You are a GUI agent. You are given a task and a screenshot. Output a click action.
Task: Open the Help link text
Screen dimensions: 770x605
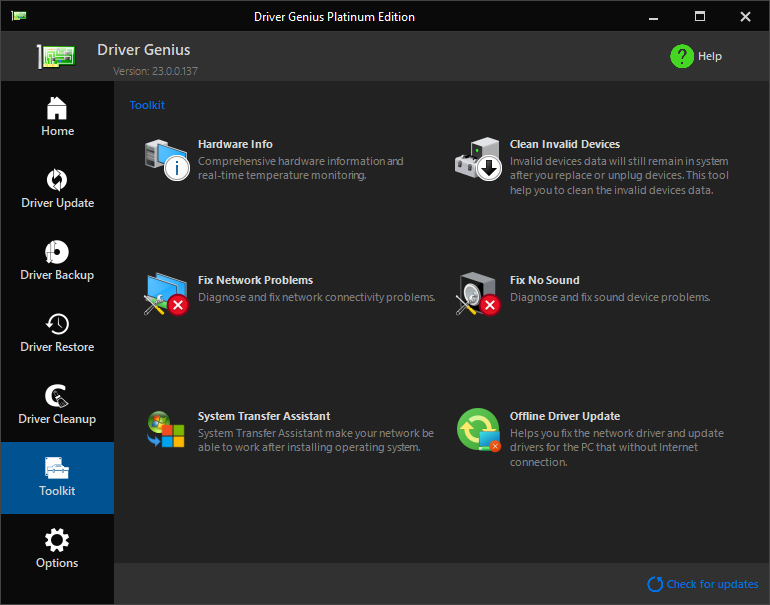click(x=710, y=56)
